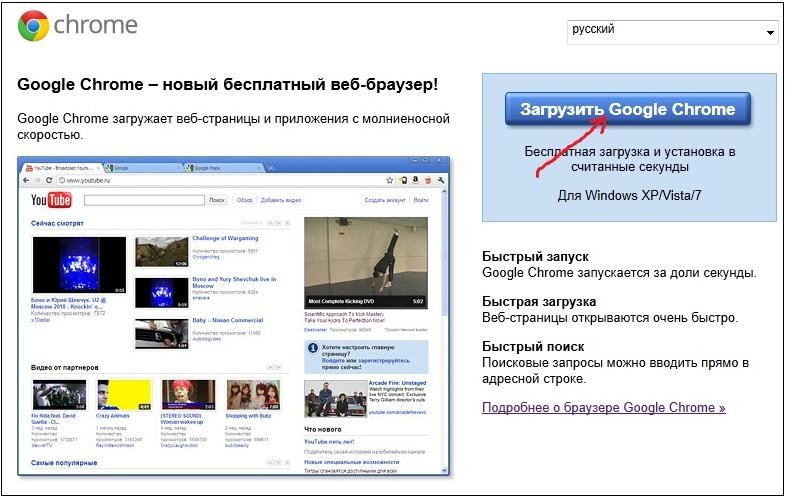Click the Быстрая загрузка heading text
The height and width of the screenshot is (499, 787).
point(539,301)
